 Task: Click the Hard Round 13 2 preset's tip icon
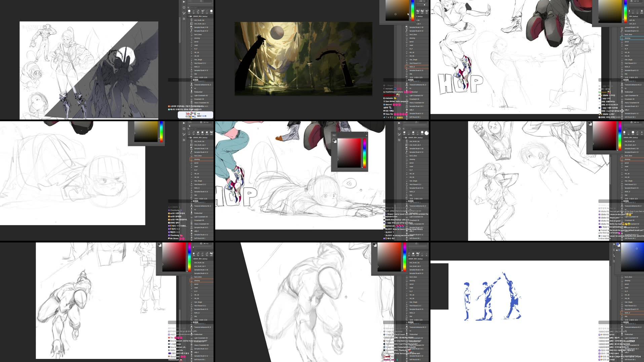coord(191,63)
